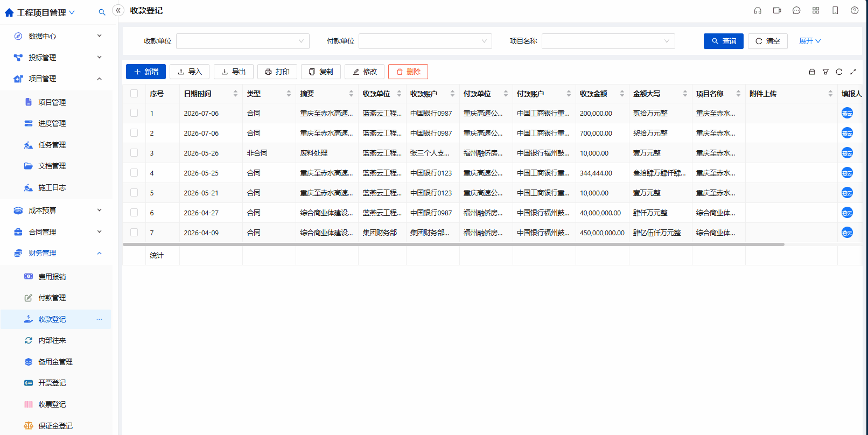Click the 数据中心 compass icon
This screenshot has height=435, width=868.
18,36
